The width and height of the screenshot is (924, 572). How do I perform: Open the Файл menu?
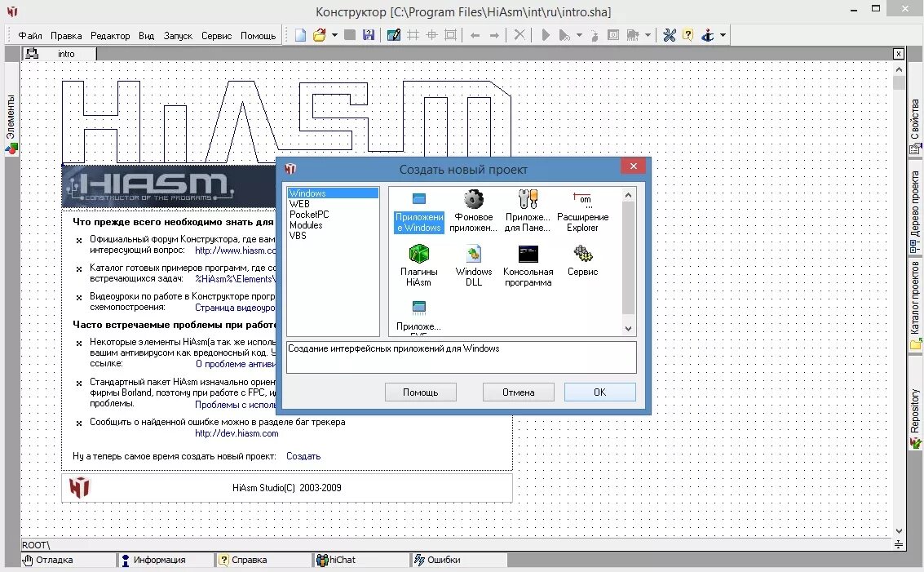pyautogui.click(x=30, y=36)
